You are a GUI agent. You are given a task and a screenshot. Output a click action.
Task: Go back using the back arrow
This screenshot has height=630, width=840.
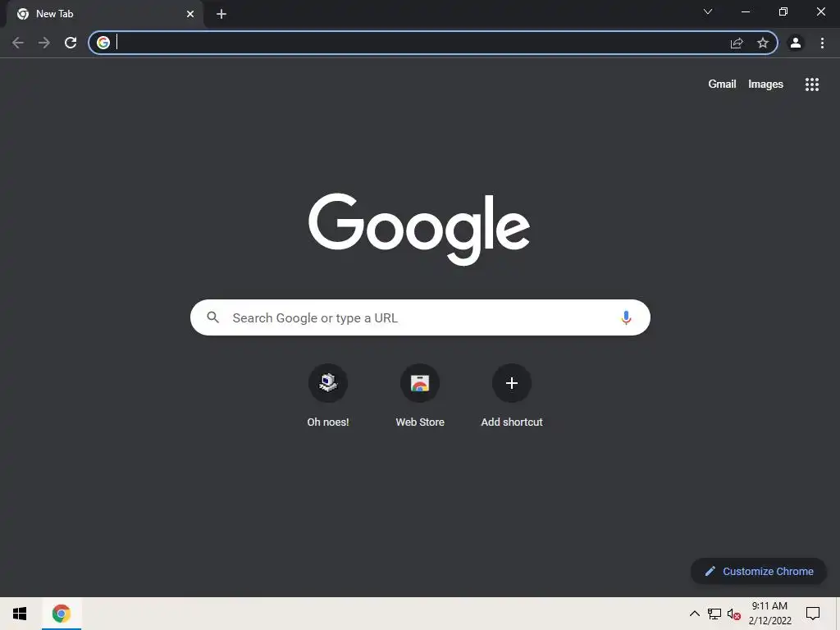tap(18, 43)
